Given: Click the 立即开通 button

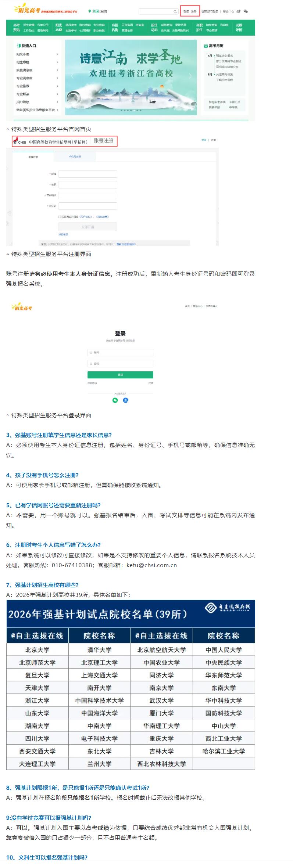Looking at the screenshot, I should point(87,227).
